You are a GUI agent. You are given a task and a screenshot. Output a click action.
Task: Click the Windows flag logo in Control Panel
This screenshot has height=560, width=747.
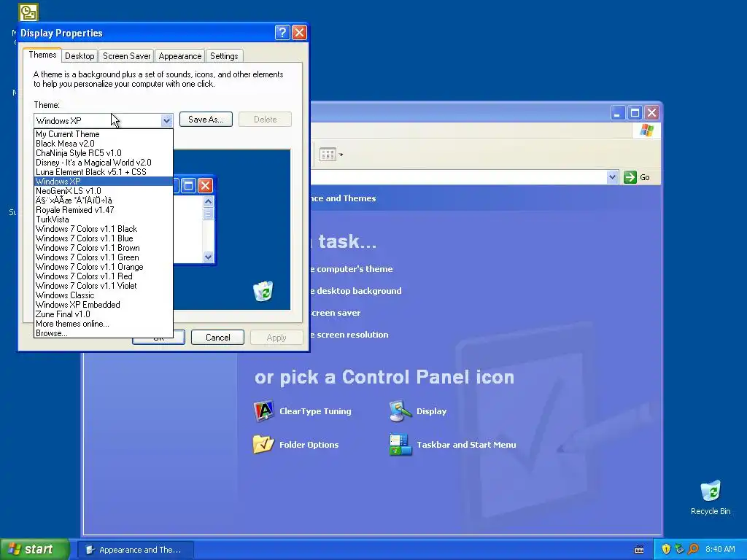[647, 131]
